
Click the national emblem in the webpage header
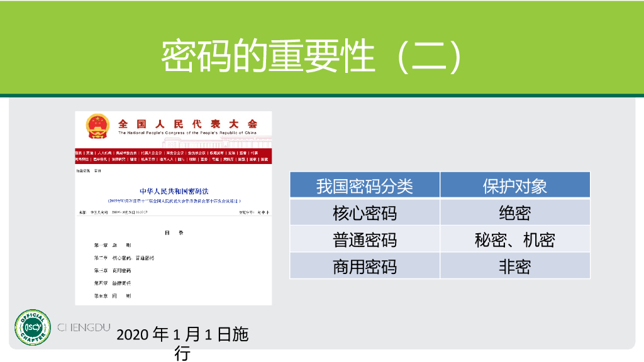[97, 126]
